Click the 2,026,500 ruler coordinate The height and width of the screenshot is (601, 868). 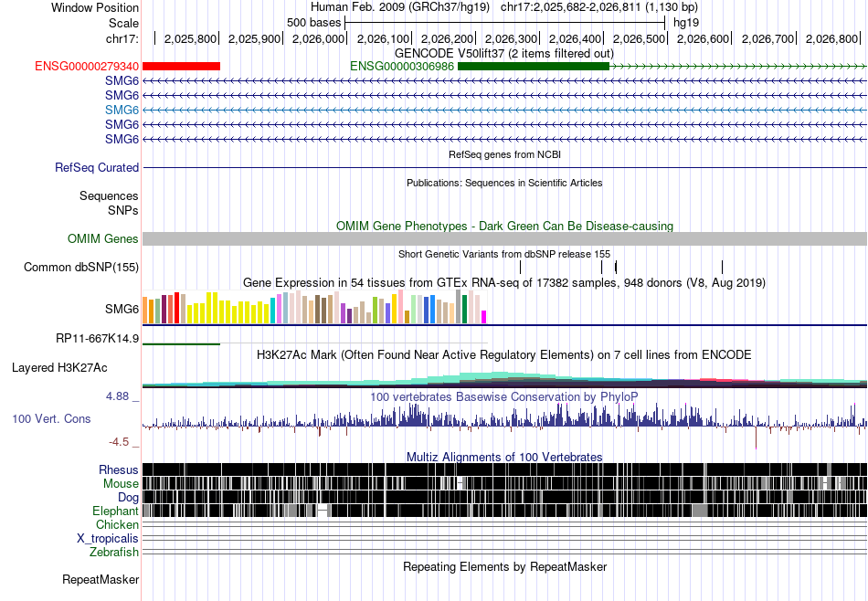(639, 39)
